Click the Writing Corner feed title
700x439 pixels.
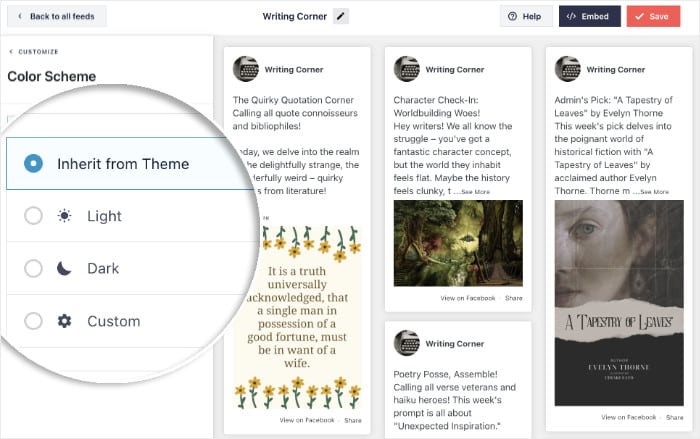point(295,17)
